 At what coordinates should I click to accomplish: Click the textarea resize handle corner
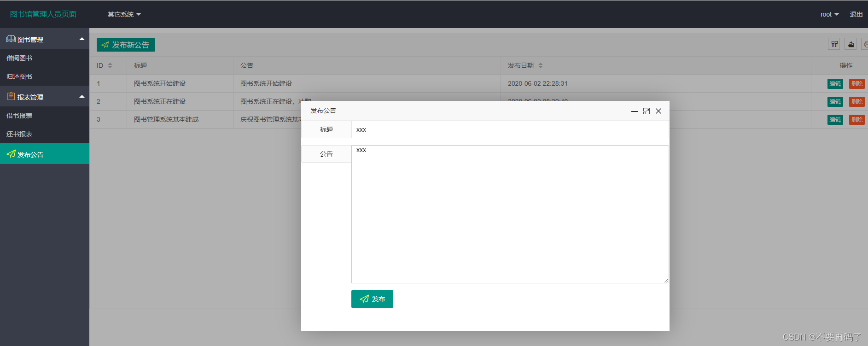666,280
